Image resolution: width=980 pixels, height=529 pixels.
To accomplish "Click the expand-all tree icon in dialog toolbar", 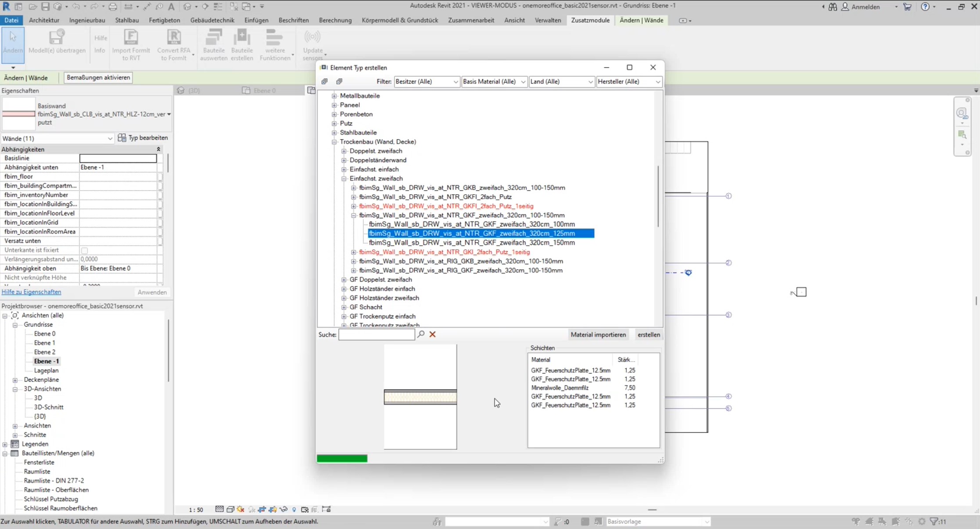I will (x=325, y=81).
